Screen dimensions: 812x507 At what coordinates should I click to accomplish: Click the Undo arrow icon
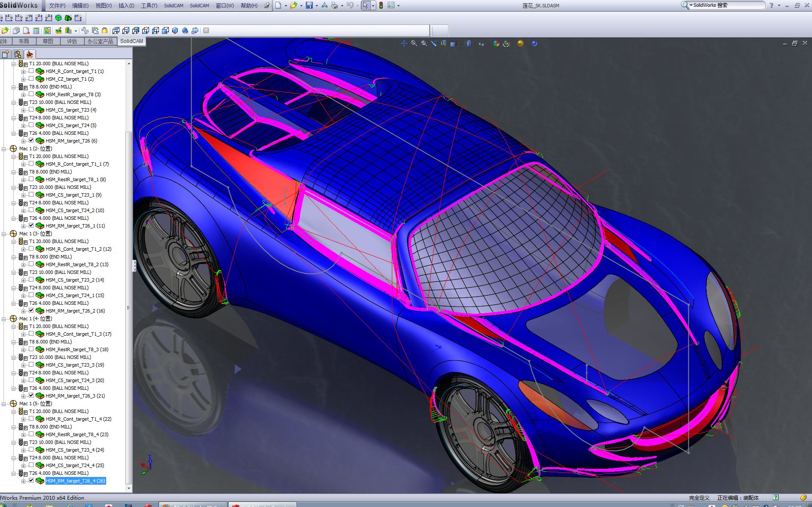click(x=350, y=5)
